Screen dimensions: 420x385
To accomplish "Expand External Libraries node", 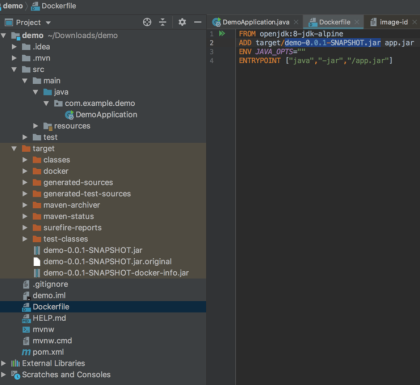I will coord(4,363).
